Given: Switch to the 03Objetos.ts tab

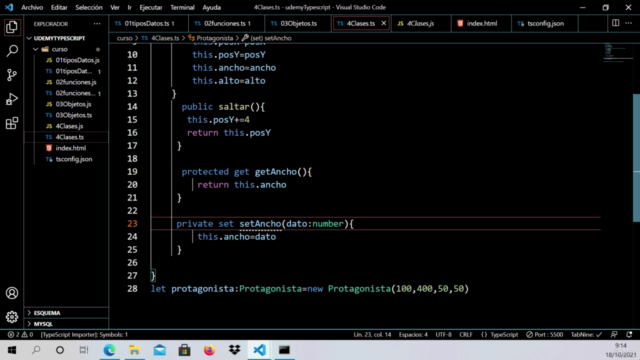Looking at the screenshot, I should point(298,23).
